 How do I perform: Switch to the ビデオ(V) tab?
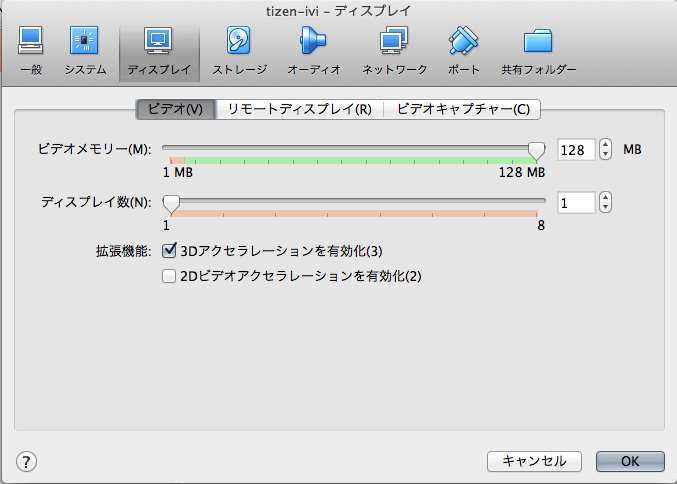point(176,109)
